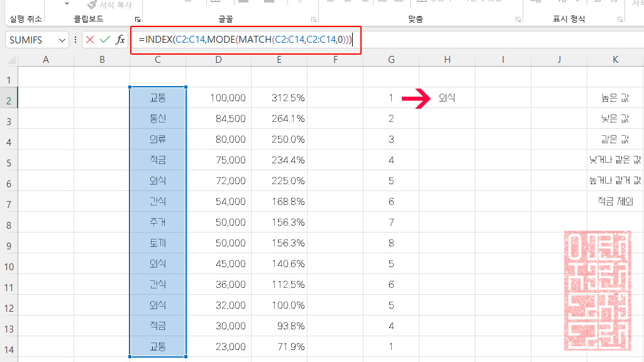Select cell H2 containing 외식
Screen dimensions: 644x362
tap(447, 97)
